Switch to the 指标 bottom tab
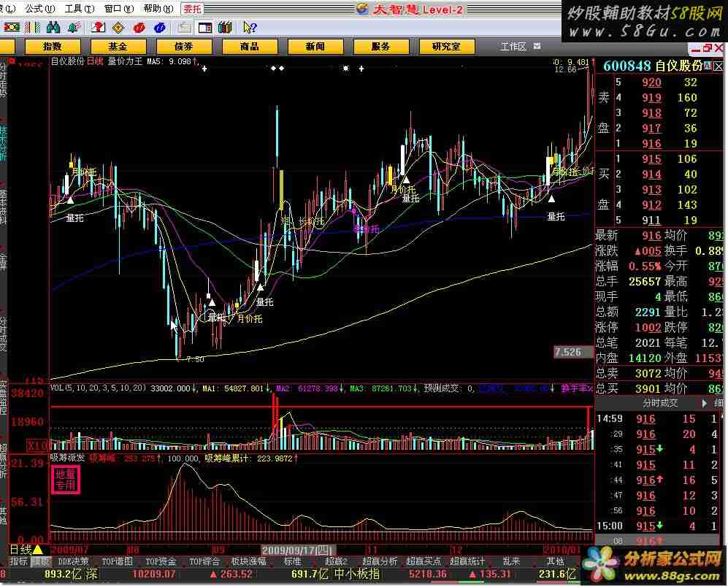728x587 pixels. click(x=19, y=561)
